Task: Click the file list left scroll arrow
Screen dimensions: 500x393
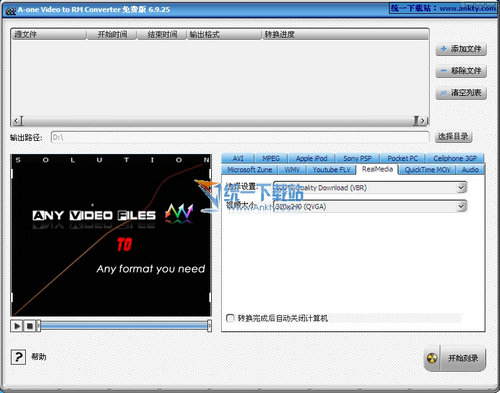Action: pos(17,121)
